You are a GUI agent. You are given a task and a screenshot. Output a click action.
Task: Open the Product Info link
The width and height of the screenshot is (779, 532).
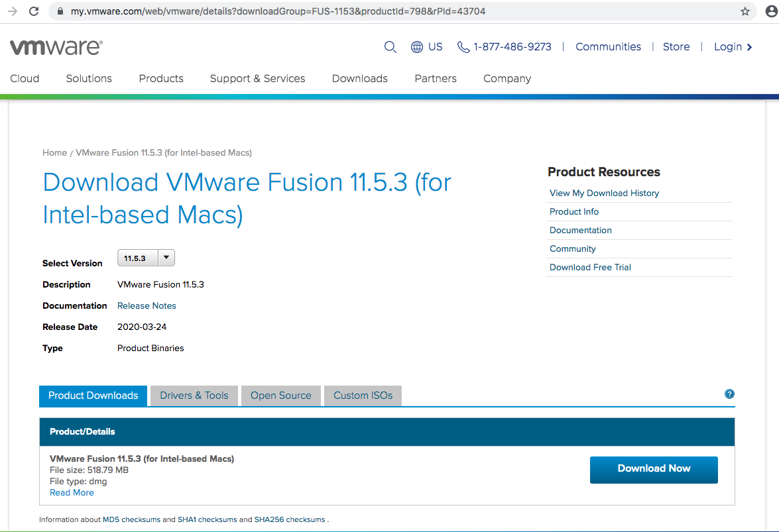pyautogui.click(x=574, y=211)
